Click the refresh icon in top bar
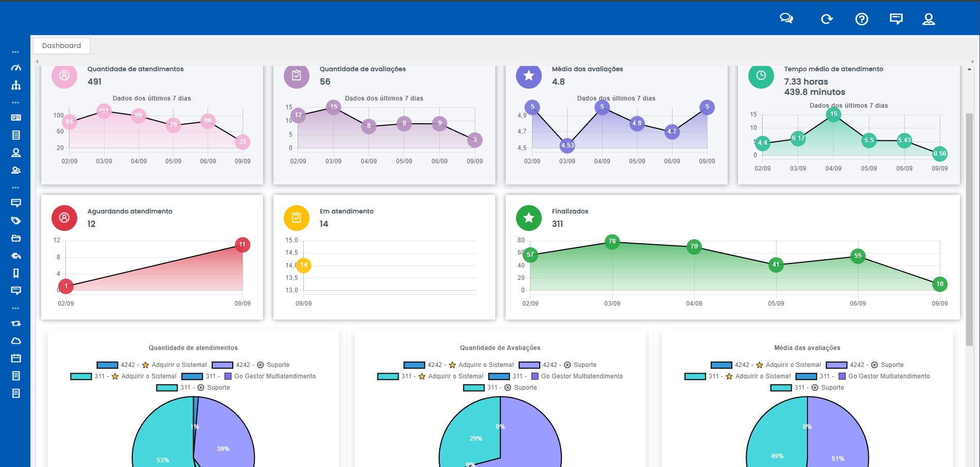980x467 pixels. tap(827, 19)
